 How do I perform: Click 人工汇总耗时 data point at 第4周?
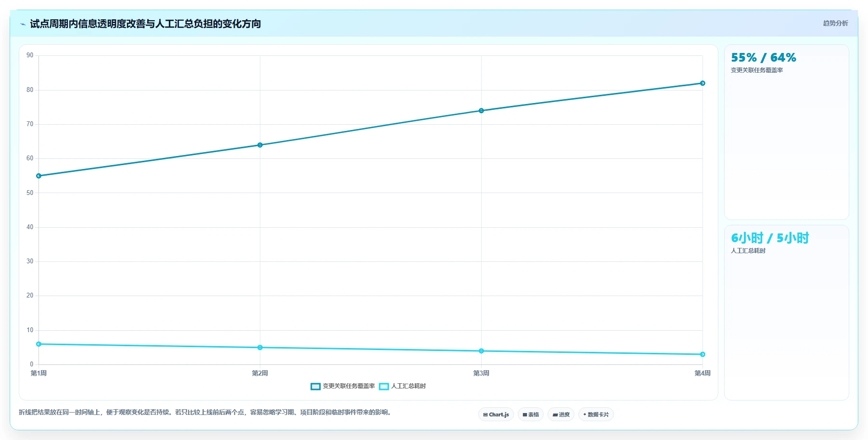[x=702, y=354]
